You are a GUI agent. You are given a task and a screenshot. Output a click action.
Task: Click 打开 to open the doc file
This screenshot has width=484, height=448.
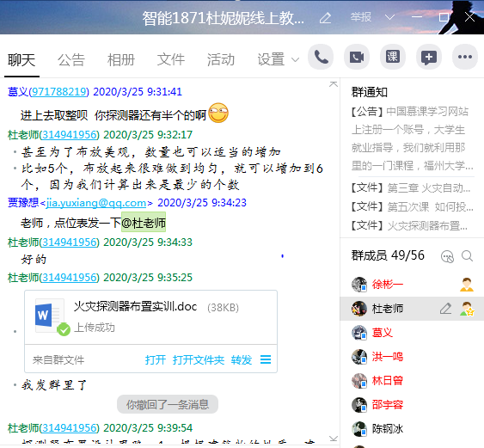156,360
